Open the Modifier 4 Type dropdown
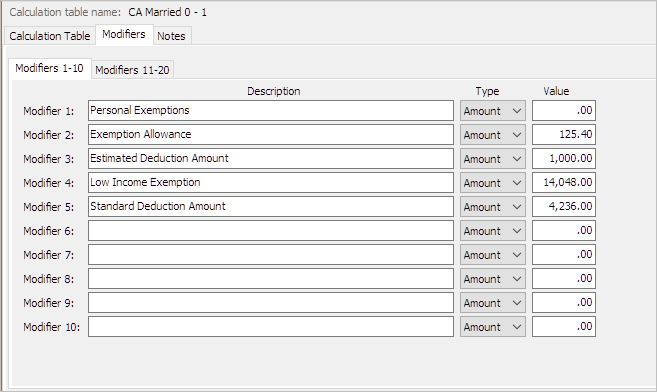 (493, 183)
